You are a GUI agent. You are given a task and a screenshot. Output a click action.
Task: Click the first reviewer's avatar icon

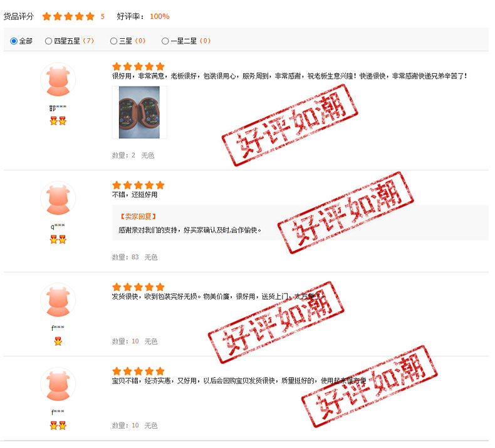click(58, 80)
